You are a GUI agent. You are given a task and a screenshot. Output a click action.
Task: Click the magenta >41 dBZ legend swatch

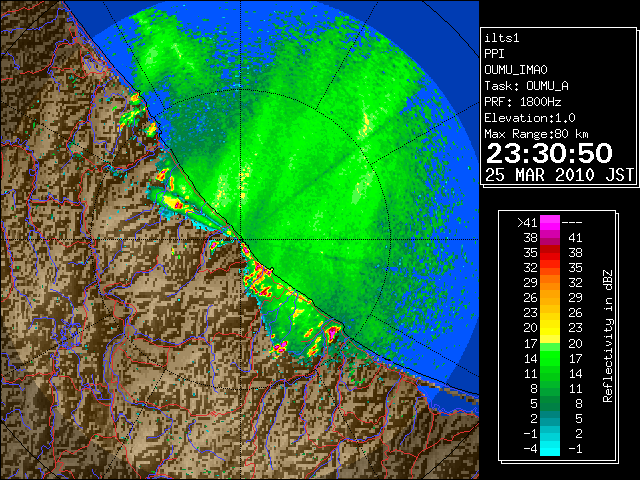point(550,223)
